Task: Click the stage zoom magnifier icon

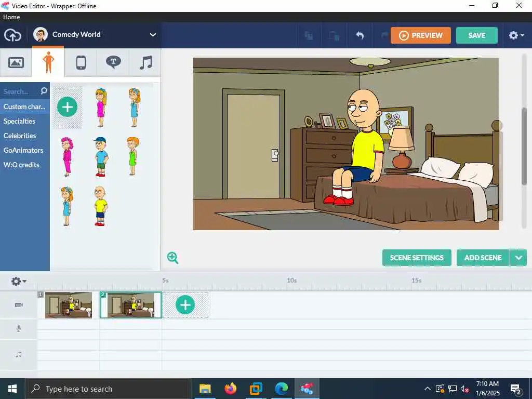Action: (x=172, y=258)
